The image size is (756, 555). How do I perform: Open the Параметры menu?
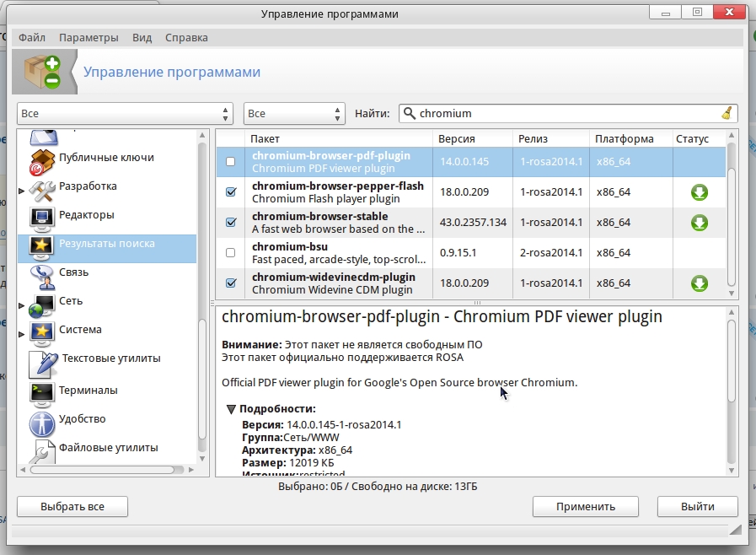point(88,38)
